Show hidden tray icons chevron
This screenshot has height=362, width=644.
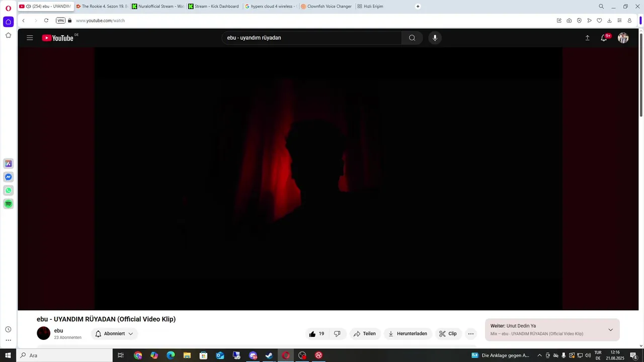540,355
